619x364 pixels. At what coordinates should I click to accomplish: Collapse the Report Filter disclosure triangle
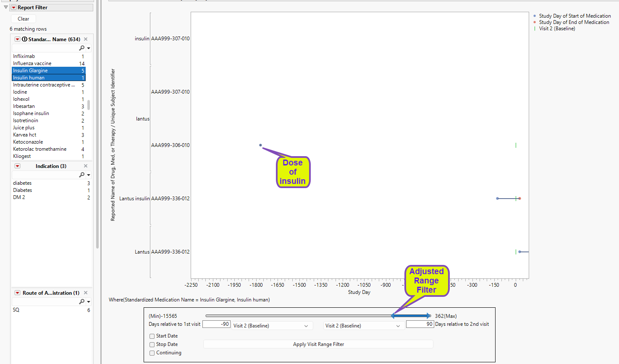[6, 8]
